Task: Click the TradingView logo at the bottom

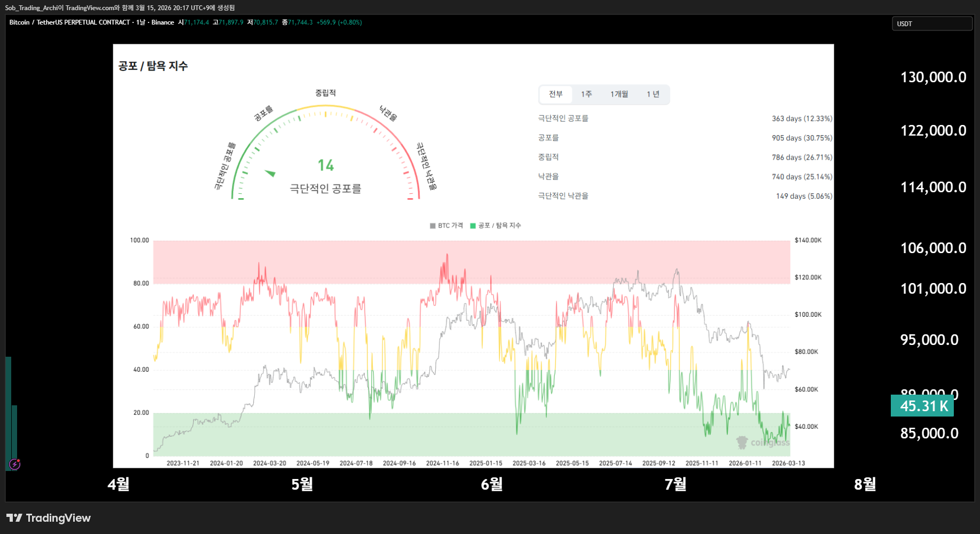Action: point(49,518)
